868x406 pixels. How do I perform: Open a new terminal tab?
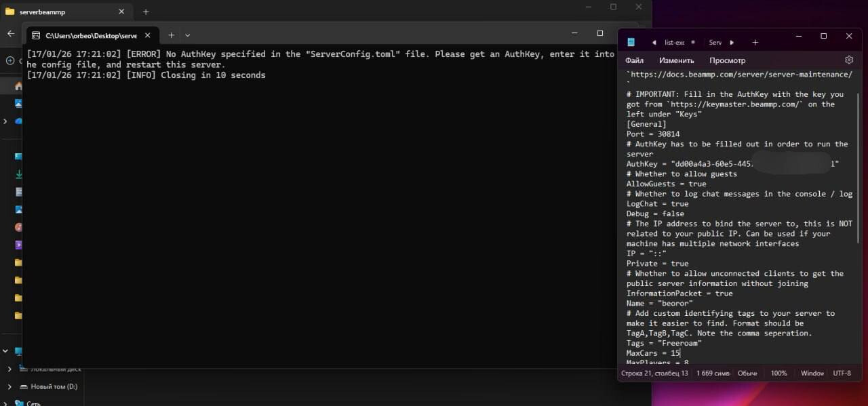click(171, 35)
